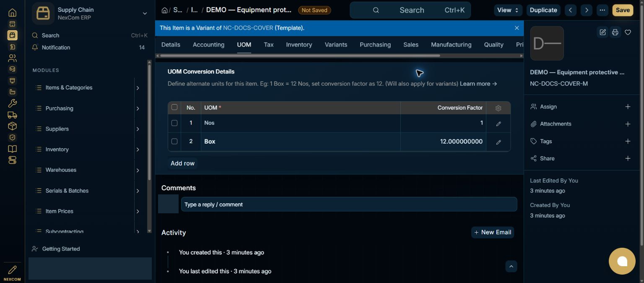Image resolution: width=644 pixels, height=283 pixels.
Task: Open the chat bubble widget
Action: [622, 261]
